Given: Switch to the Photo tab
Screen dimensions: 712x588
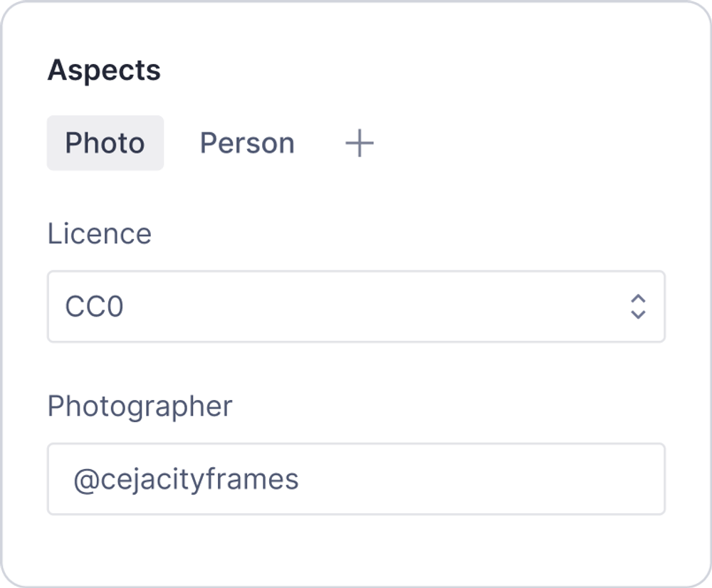Looking at the screenshot, I should [x=105, y=143].
